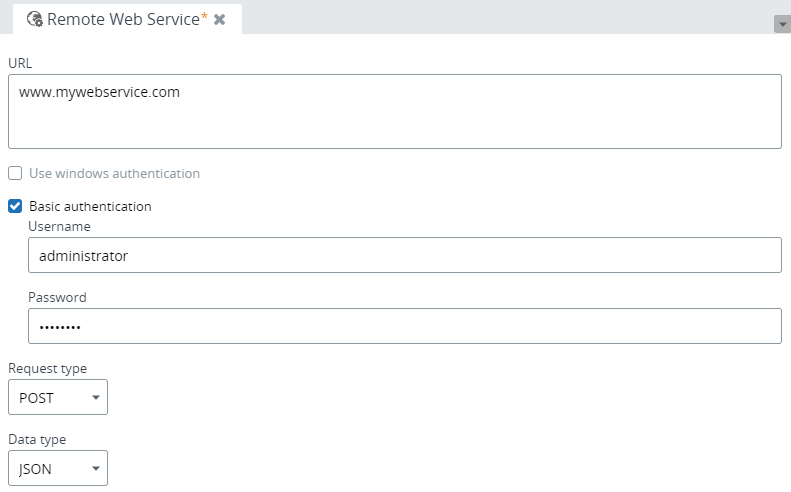
Task: Click the arrow on the POST dropdown
Action: [95, 397]
